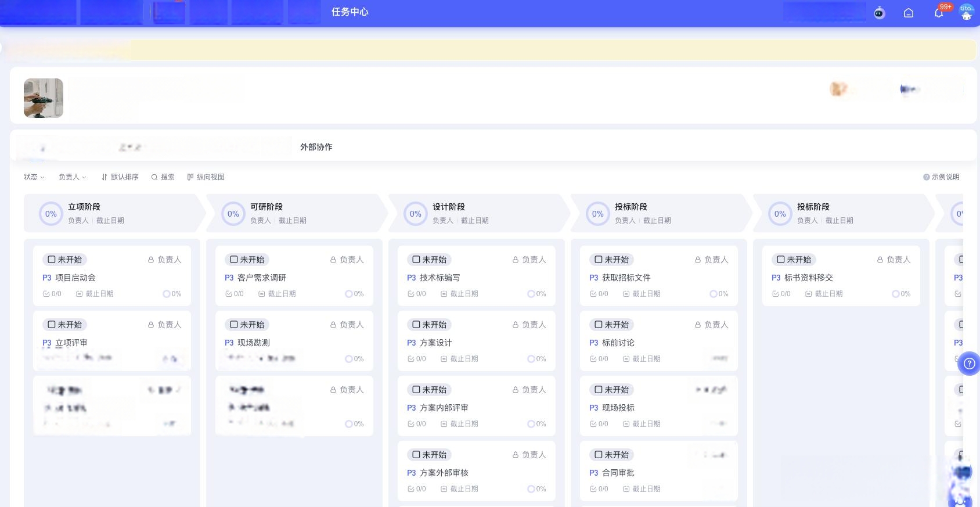Click the floating blue question mark button
The image size is (980, 507).
(969, 364)
